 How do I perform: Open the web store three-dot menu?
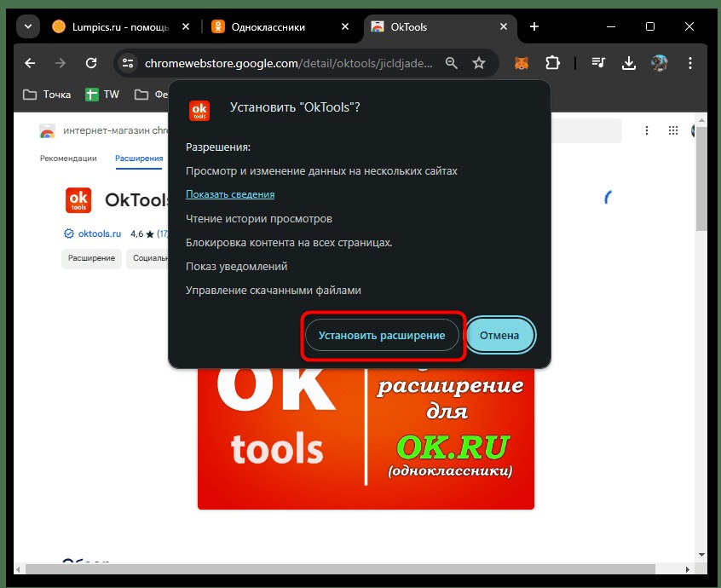click(647, 130)
